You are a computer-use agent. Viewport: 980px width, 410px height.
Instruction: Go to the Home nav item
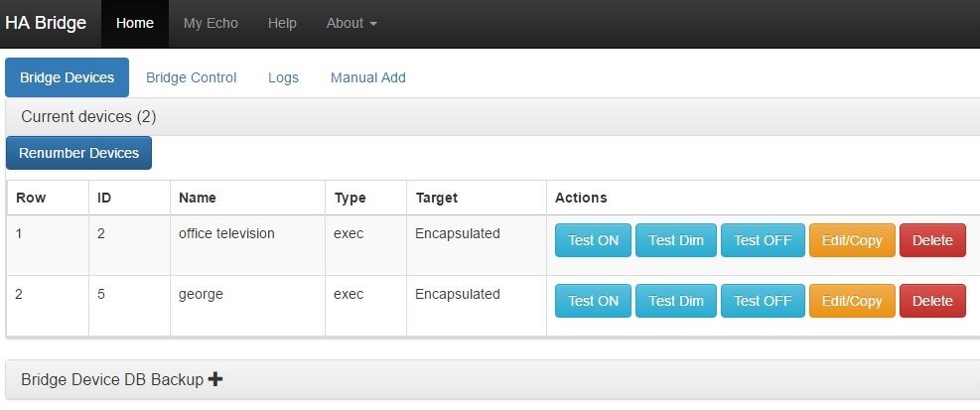pyautogui.click(x=135, y=23)
